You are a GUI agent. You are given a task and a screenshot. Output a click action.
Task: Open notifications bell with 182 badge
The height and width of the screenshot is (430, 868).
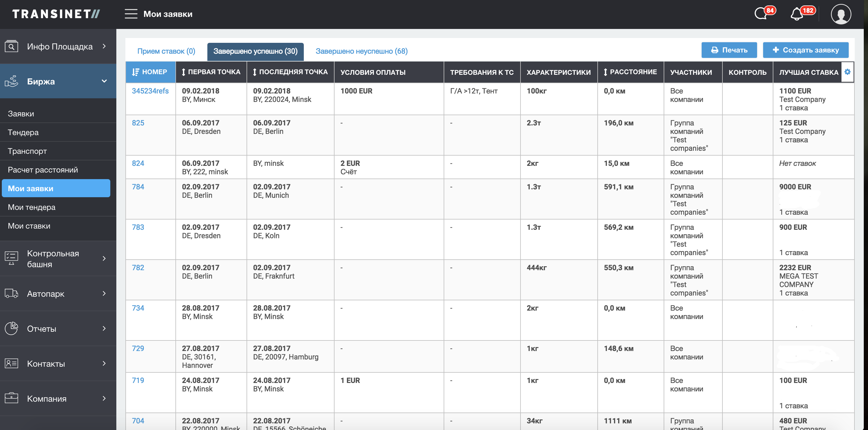(797, 14)
